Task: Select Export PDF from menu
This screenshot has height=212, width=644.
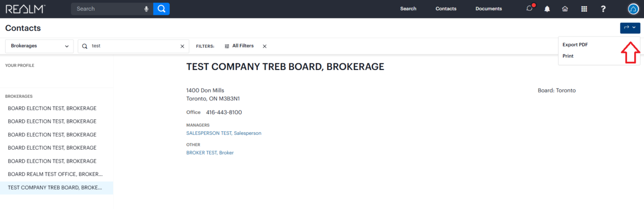Action: tap(575, 45)
